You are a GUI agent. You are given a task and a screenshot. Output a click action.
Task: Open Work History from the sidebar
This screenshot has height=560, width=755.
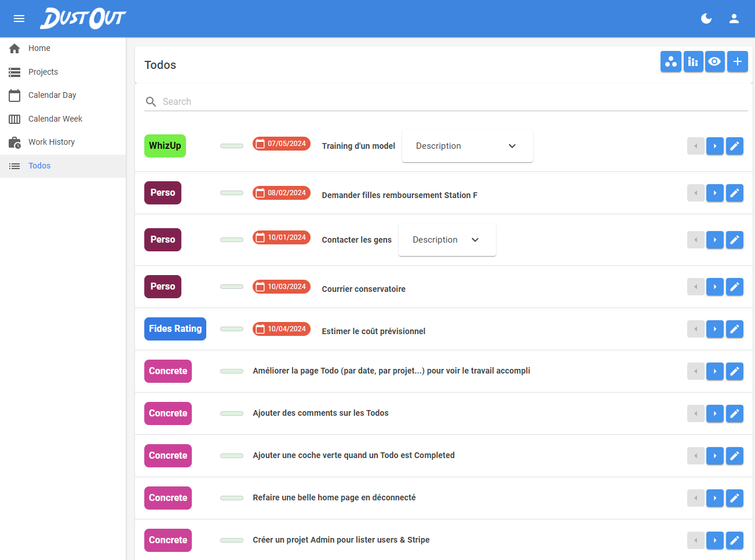(x=51, y=142)
